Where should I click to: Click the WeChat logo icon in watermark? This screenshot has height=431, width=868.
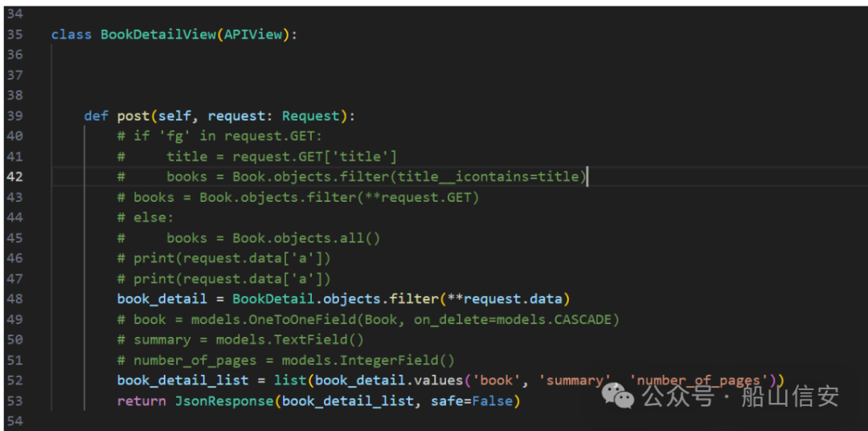coord(618,396)
